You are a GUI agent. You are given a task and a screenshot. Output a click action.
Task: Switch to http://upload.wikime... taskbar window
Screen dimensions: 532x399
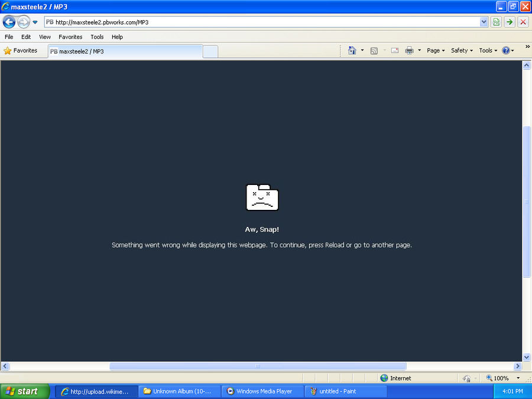pyautogui.click(x=96, y=391)
